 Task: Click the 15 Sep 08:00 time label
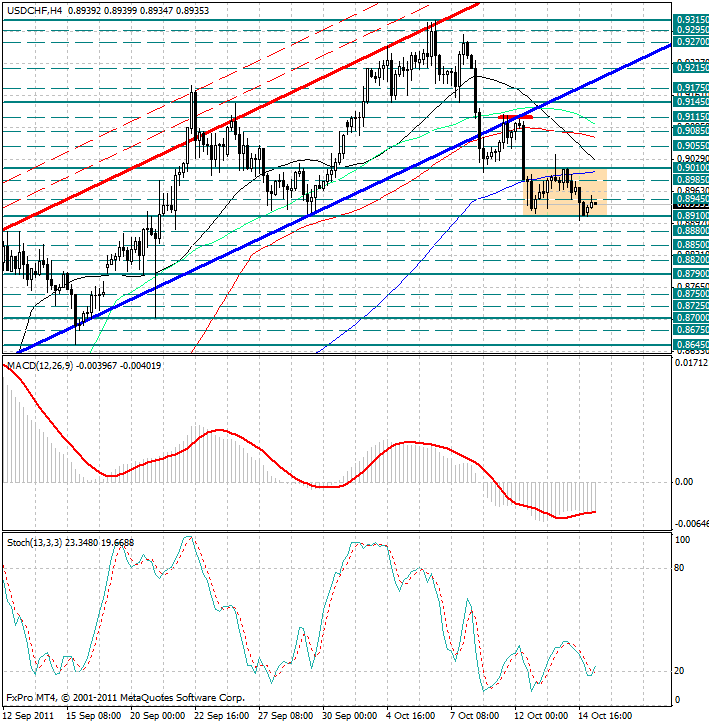[95, 716]
